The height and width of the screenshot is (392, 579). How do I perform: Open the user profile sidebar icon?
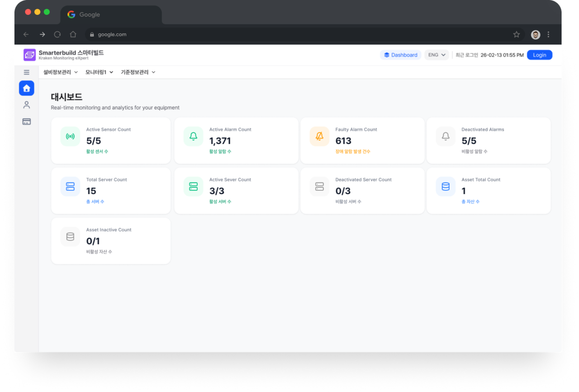point(27,105)
